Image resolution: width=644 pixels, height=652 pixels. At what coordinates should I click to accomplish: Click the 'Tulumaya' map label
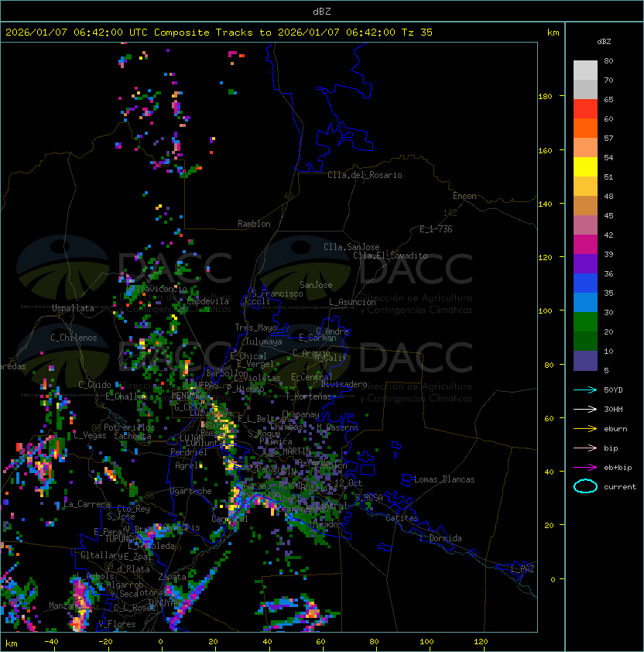[264, 341]
